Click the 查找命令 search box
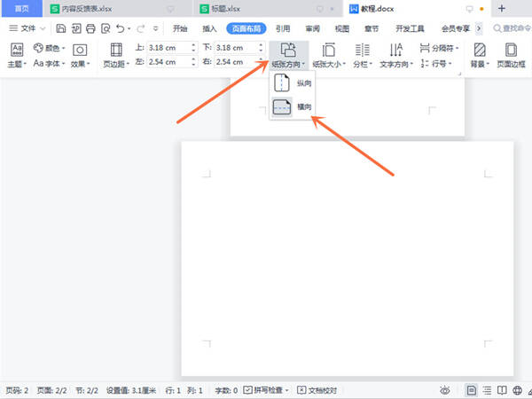Viewport: 532px width, 399px height. (x=512, y=28)
